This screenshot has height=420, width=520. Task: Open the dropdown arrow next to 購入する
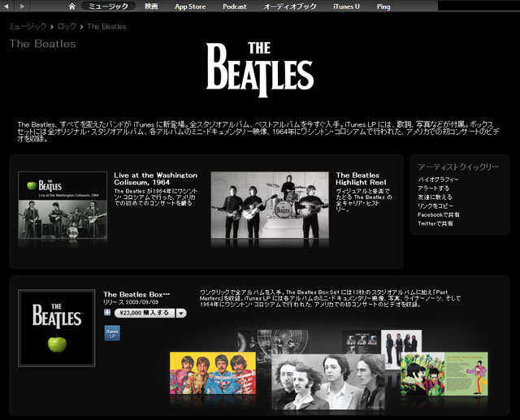point(181,313)
